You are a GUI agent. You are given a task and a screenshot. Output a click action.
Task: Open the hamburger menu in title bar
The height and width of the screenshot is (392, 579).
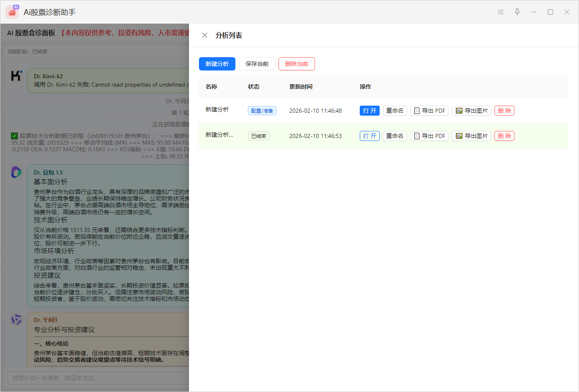501,12
